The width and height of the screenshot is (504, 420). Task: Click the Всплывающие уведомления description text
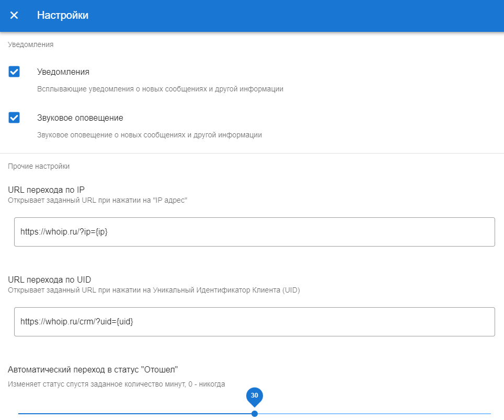160,89
